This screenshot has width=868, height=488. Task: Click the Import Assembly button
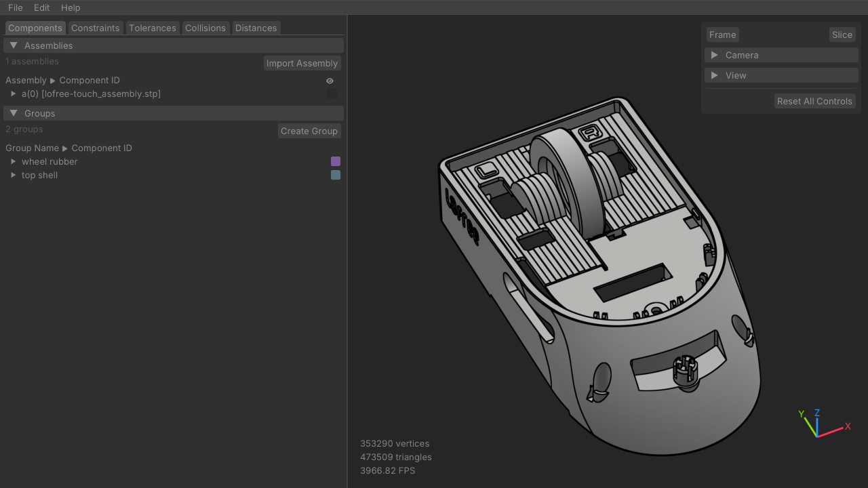click(302, 63)
